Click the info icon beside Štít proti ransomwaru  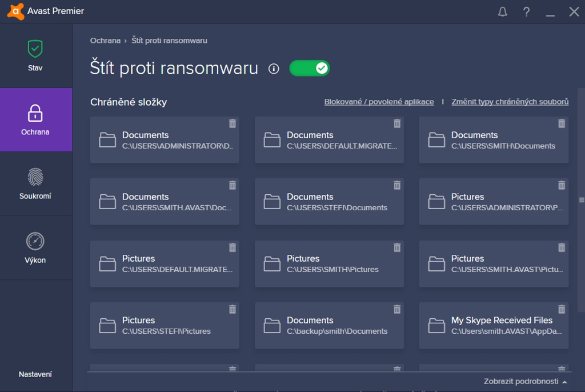click(x=274, y=69)
